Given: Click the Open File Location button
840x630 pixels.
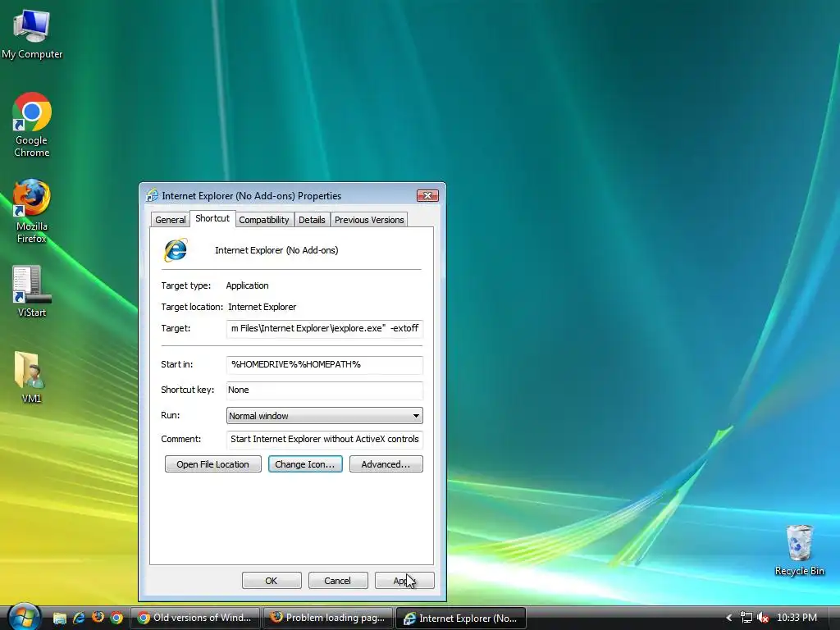Looking at the screenshot, I should [x=212, y=464].
